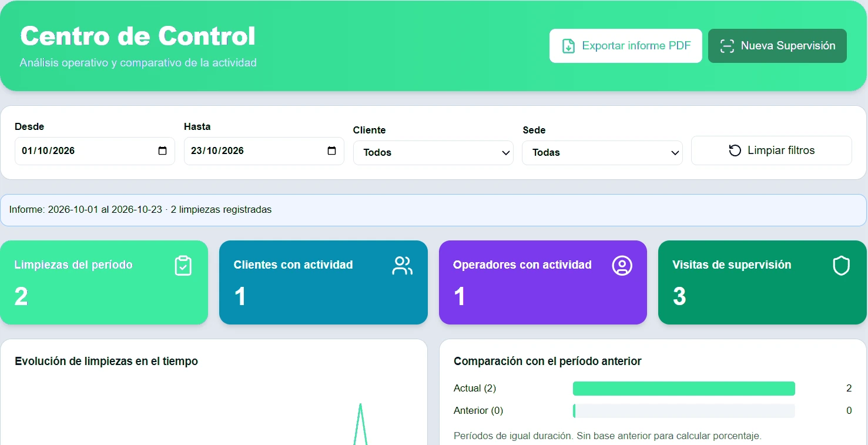Click the shield icon on Visitas de supervisión card
The image size is (868, 445).
(842, 266)
